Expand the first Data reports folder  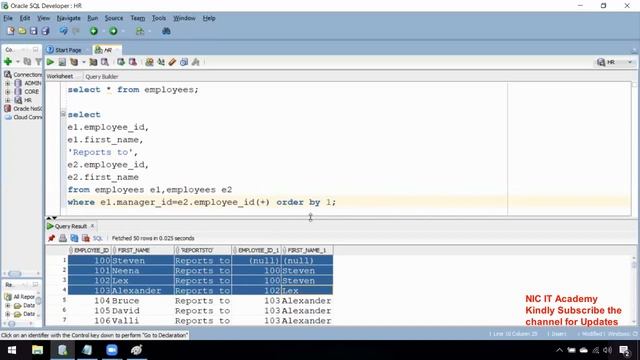pos(7,305)
